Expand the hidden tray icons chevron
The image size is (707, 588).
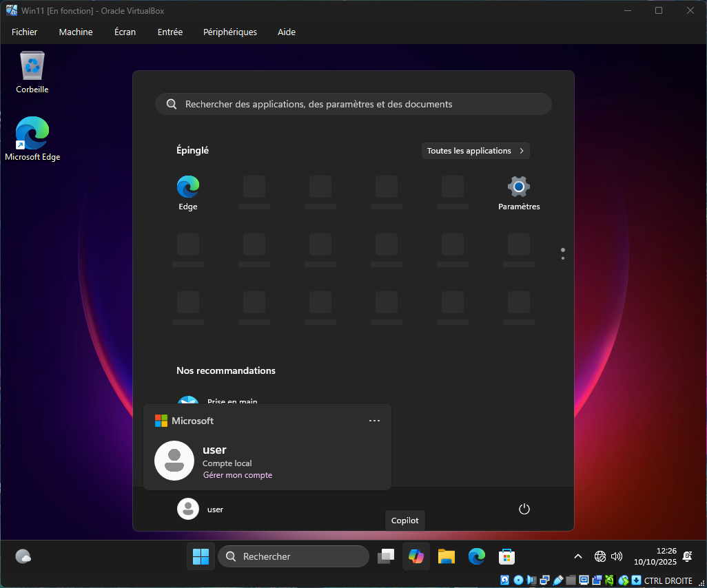[578, 556]
